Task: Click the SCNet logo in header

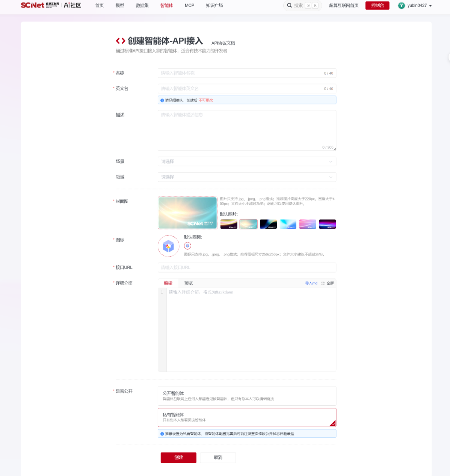Action: pyautogui.click(x=33, y=5)
